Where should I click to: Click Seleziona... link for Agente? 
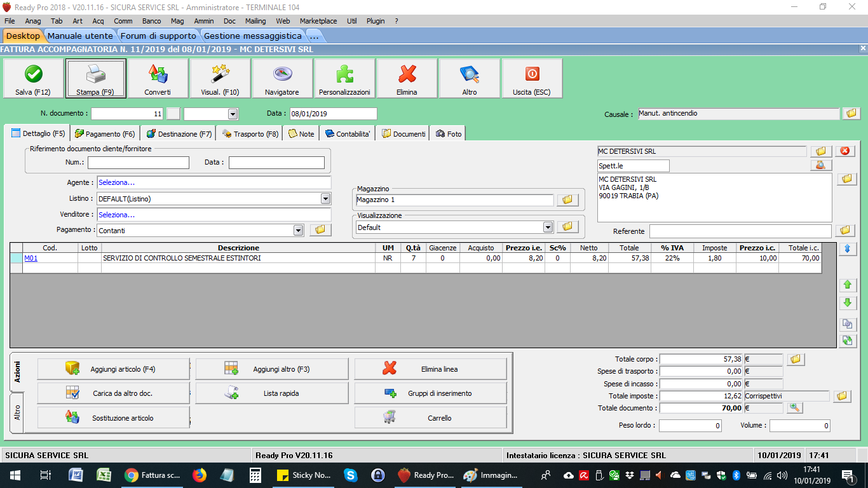(117, 182)
